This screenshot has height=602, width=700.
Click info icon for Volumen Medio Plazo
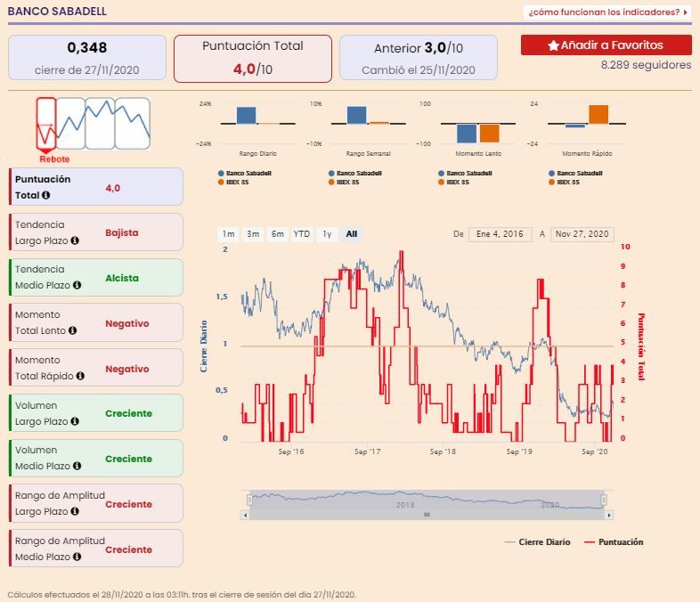point(77,466)
